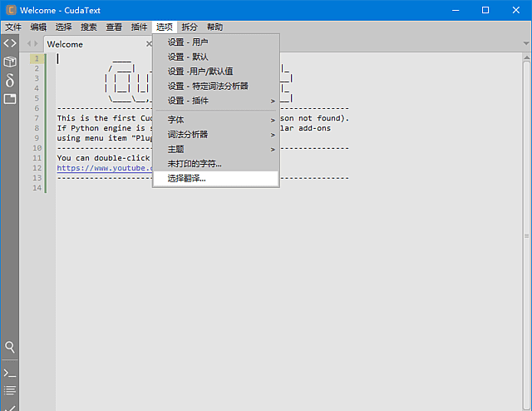
Task: Close the Welcome tab
Action: pos(149,44)
